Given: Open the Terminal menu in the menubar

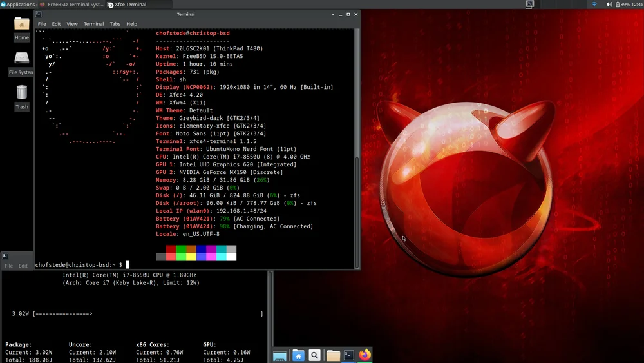Looking at the screenshot, I should [x=93, y=24].
